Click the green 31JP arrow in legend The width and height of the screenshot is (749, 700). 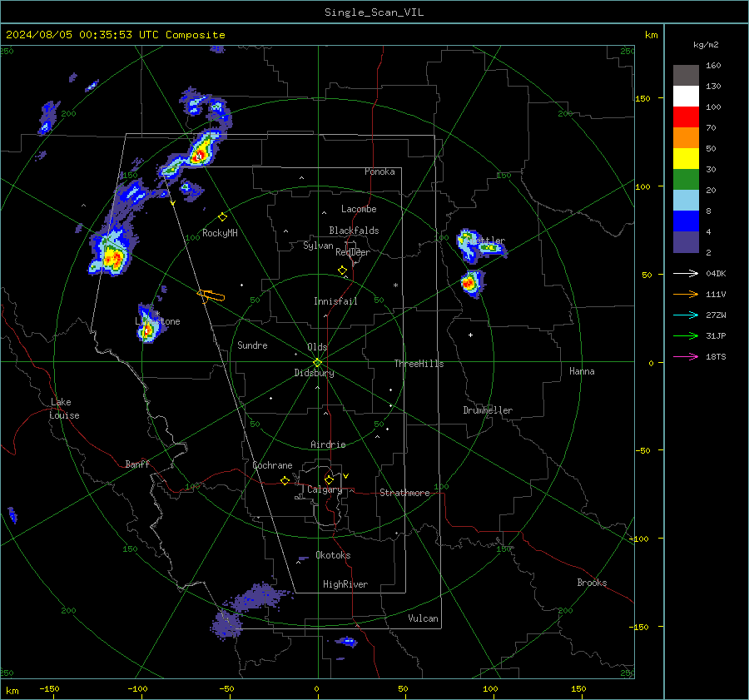click(686, 336)
